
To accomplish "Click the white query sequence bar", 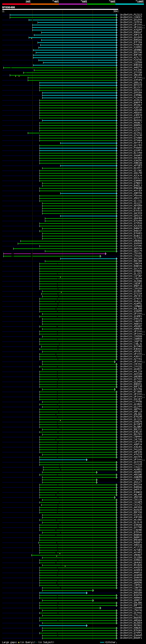I will pos(60,10).
